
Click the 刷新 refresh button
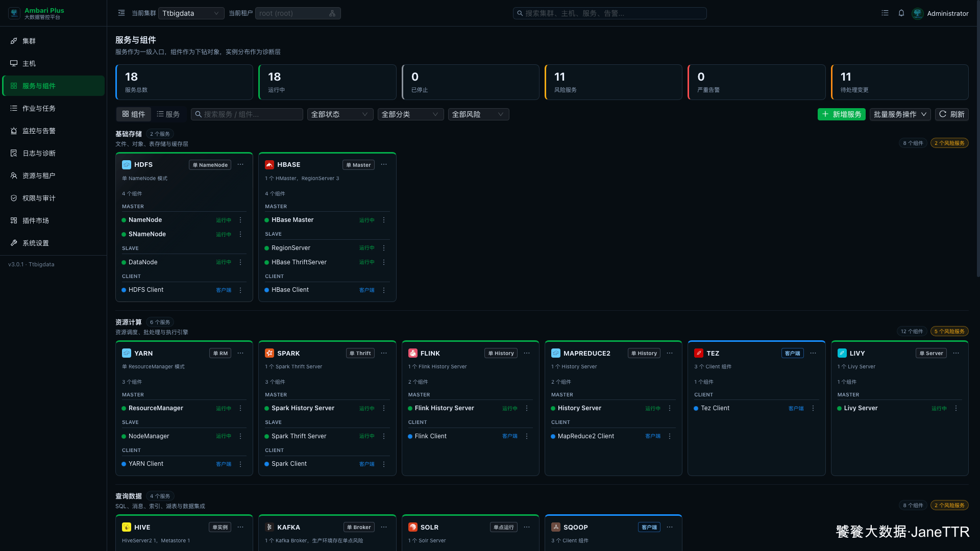coord(952,114)
